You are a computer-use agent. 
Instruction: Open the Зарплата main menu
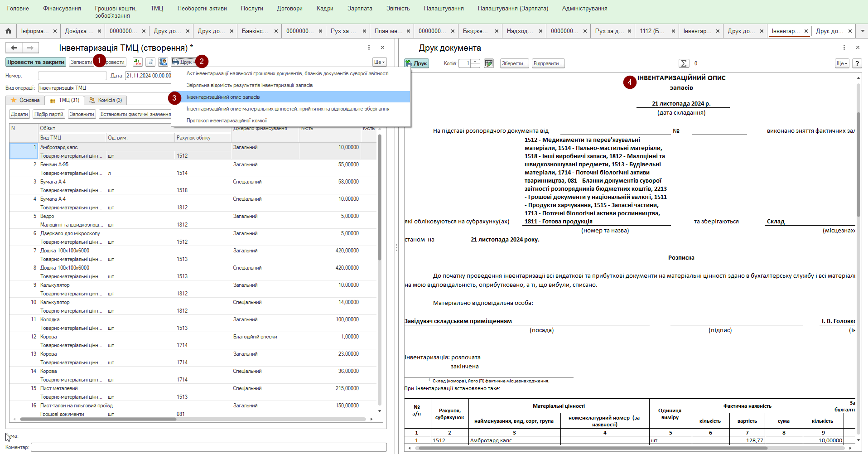pyautogui.click(x=360, y=9)
